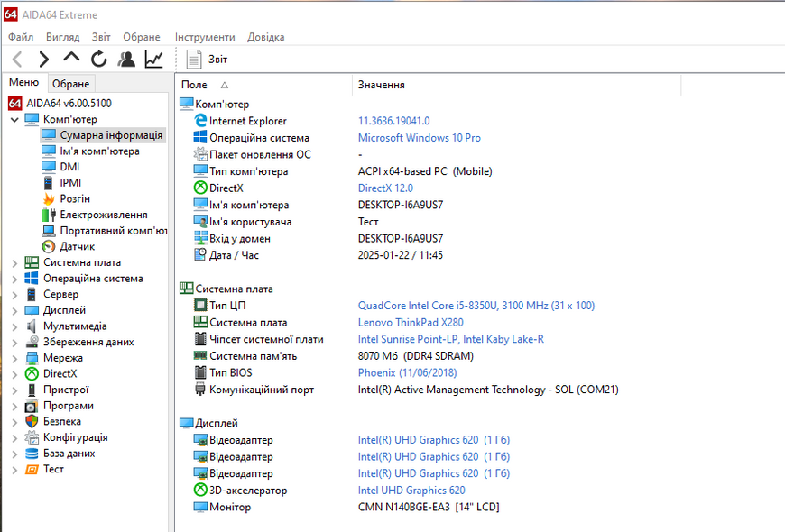This screenshot has width=785, height=532.
Task: Click the Системна пам'ять RAM icon
Action: pyautogui.click(x=200, y=356)
